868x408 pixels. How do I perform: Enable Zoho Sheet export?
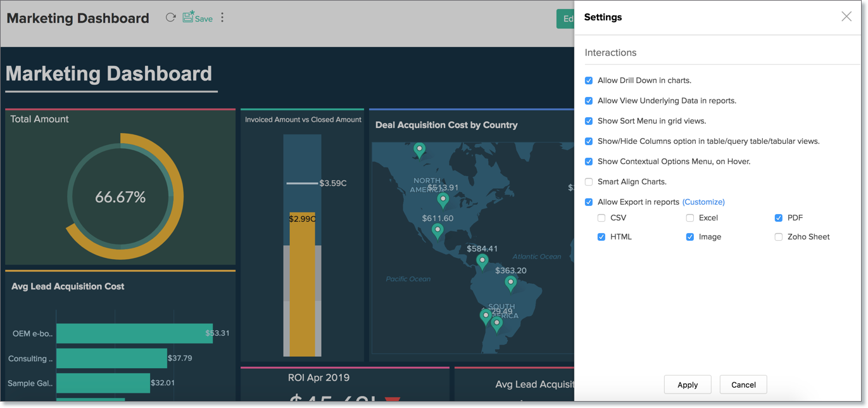click(x=779, y=236)
